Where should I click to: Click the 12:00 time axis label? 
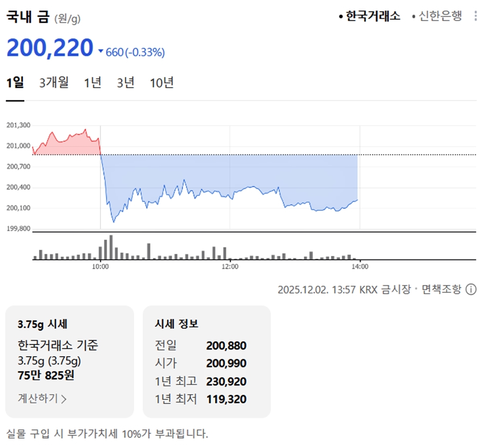(230, 266)
